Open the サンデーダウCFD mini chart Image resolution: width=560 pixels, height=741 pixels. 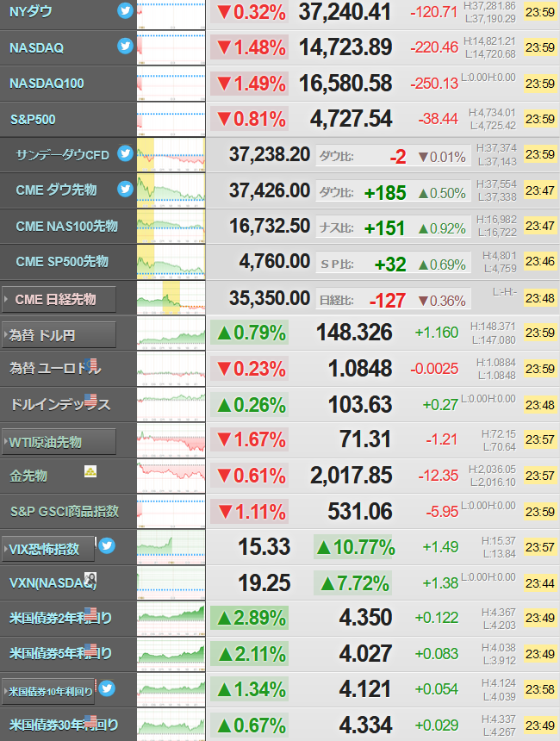point(171,155)
